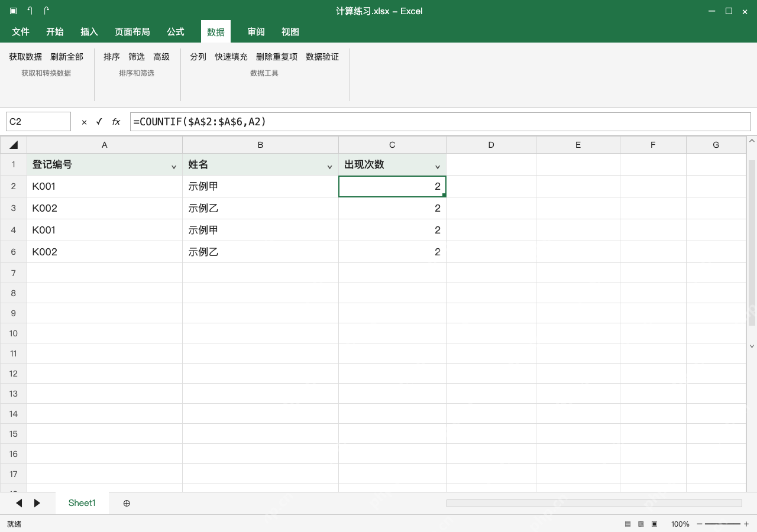Cancel the formula edit with the × icon

[84, 122]
